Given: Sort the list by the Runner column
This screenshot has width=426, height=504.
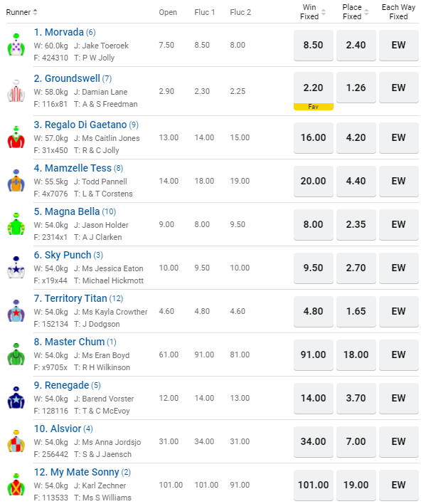Looking at the screenshot, I should pyautogui.click(x=22, y=12).
